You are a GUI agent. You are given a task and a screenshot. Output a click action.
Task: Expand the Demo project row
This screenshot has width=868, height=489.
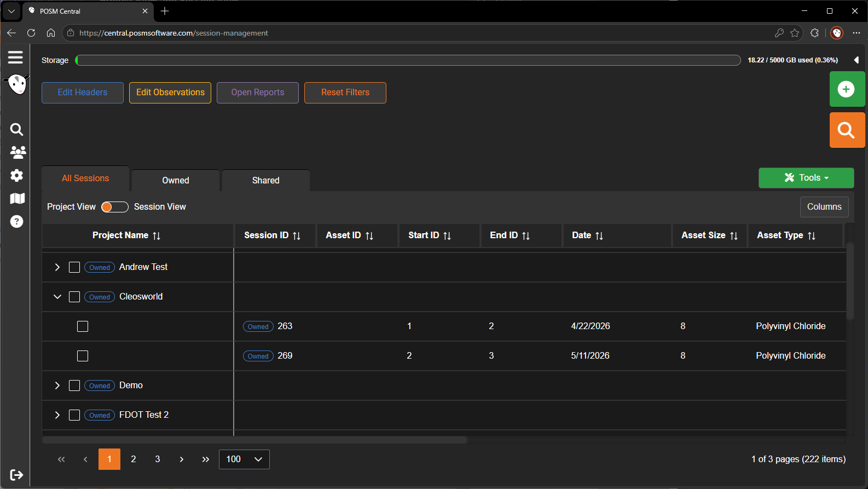click(57, 386)
